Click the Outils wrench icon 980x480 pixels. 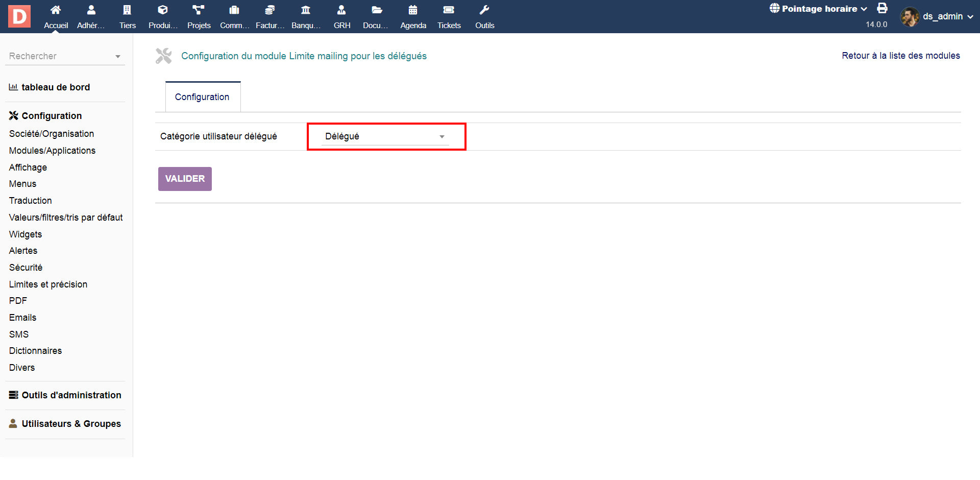pyautogui.click(x=484, y=10)
